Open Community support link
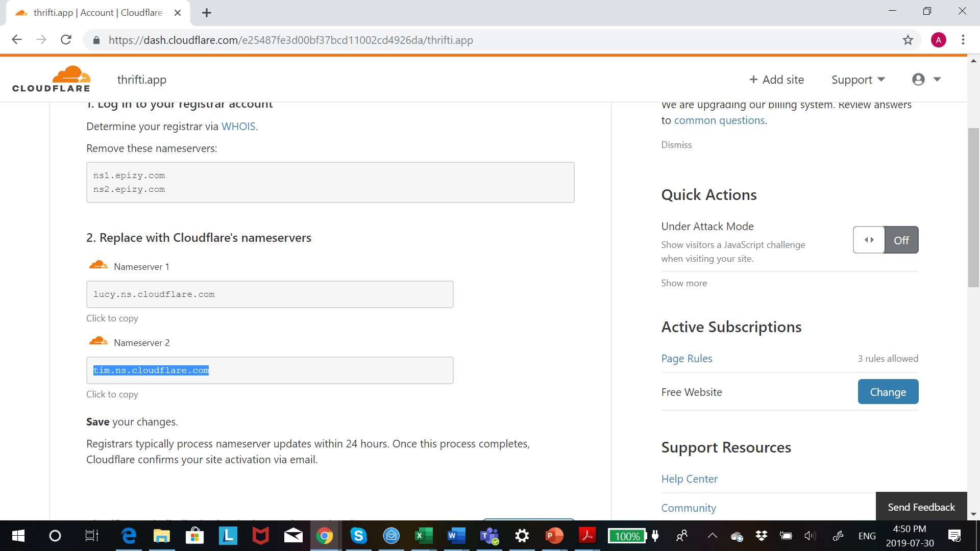The height and width of the screenshot is (551, 980). (x=689, y=508)
